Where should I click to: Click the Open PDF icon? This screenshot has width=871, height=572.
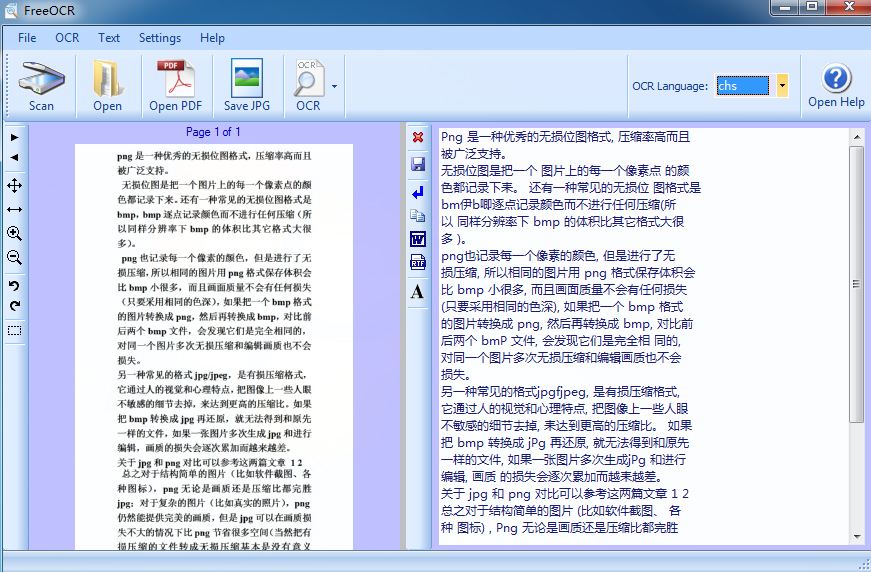tap(176, 85)
